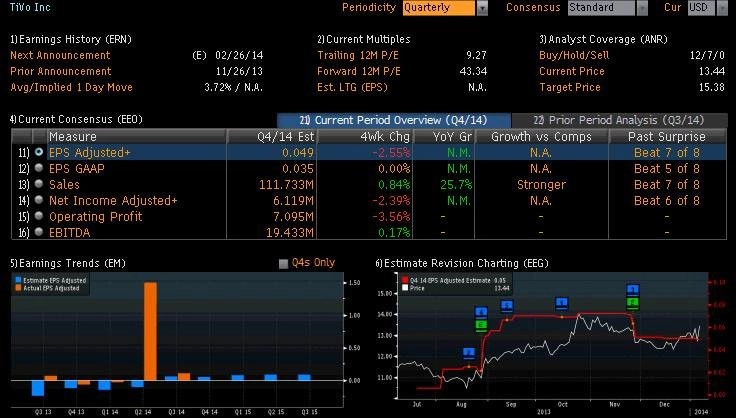
Task: Open the Cur currency dropdown showing USD
Action: pos(708,8)
